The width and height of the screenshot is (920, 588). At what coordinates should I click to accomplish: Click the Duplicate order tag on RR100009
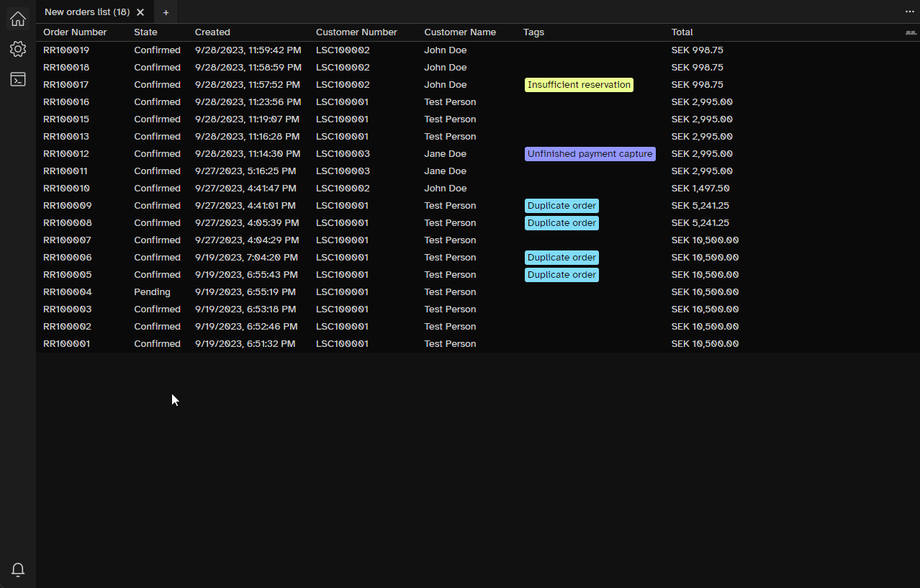(562, 205)
